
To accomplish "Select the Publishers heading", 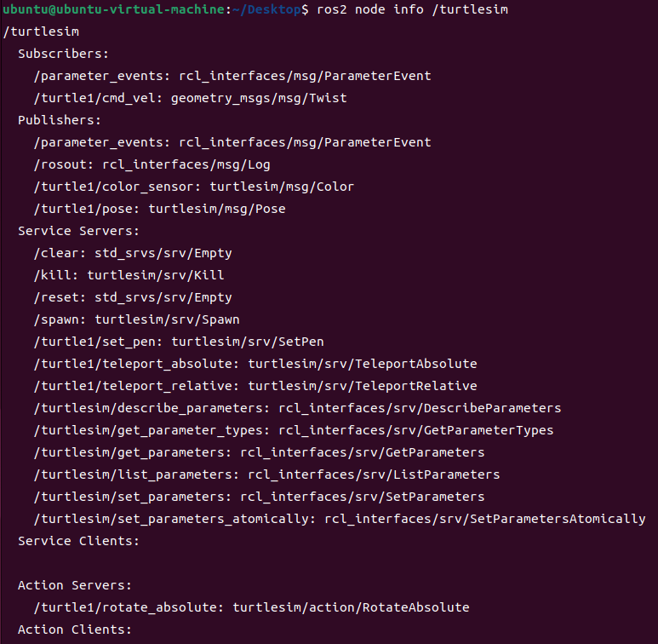I will (x=60, y=120).
